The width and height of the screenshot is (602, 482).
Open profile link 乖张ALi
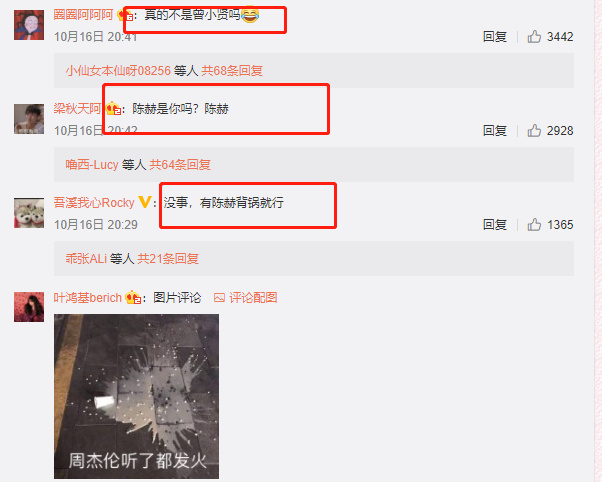point(86,259)
